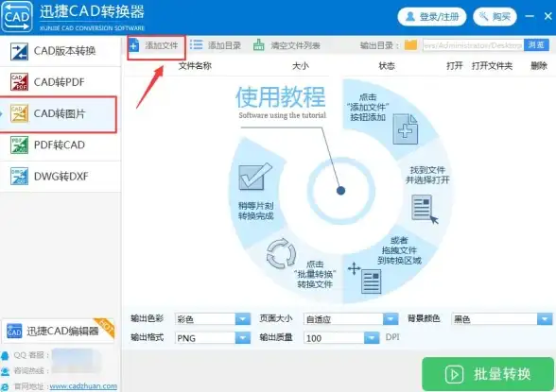Click the drag-file icon in tutorial wheel
Viewport: 556px width, 392px height.
365,278
